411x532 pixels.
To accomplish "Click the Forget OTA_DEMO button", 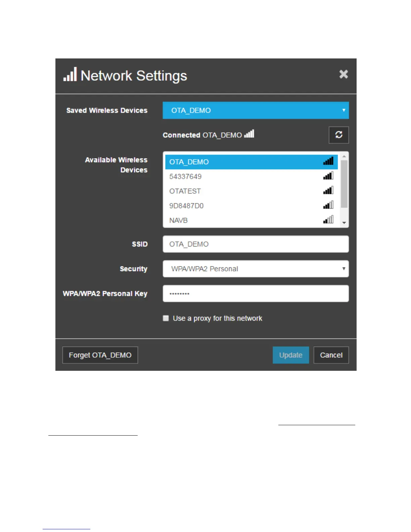I will [100, 355].
